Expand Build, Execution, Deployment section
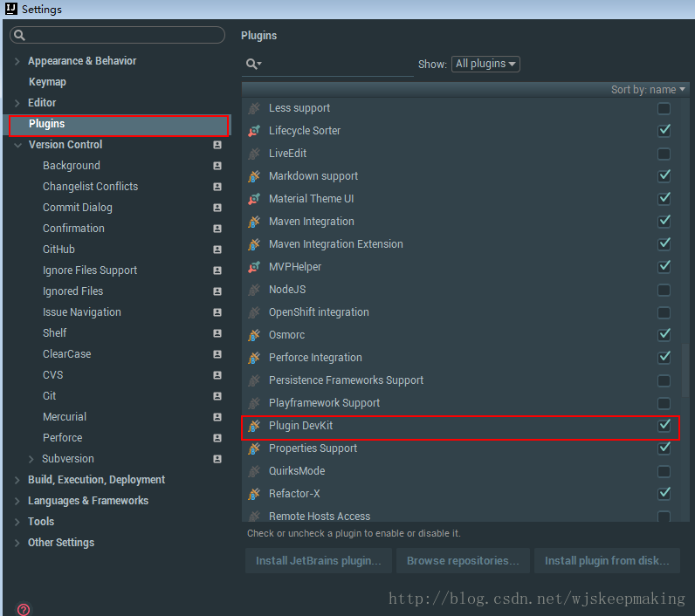 pos(17,480)
